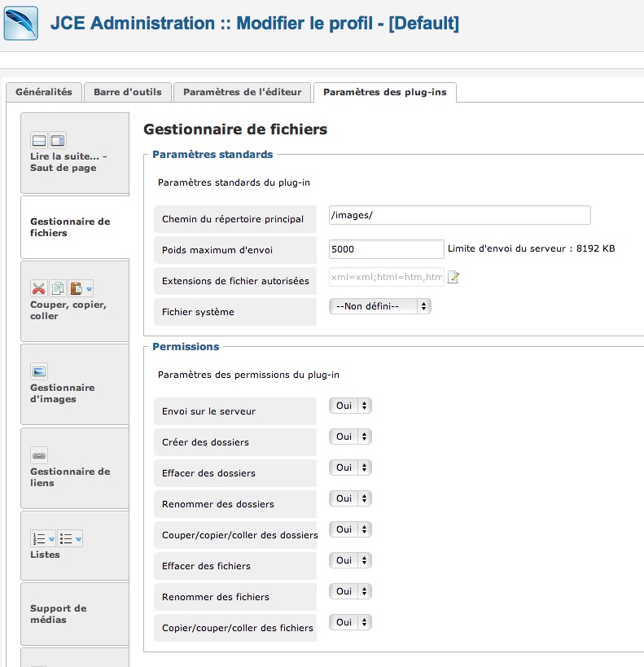Open the Renommer des dossiers dropdown
Viewport: 644px width, 667px height.
pyautogui.click(x=351, y=498)
